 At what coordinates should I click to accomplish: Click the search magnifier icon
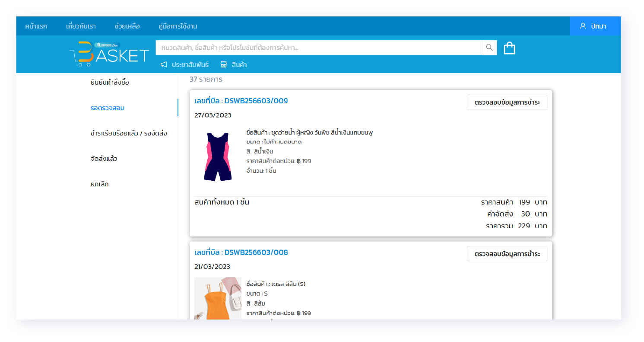pos(489,48)
